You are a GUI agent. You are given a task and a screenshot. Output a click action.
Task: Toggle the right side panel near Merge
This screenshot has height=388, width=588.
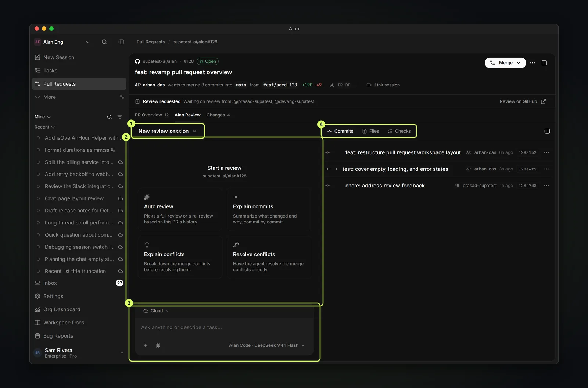click(x=544, y=63)
